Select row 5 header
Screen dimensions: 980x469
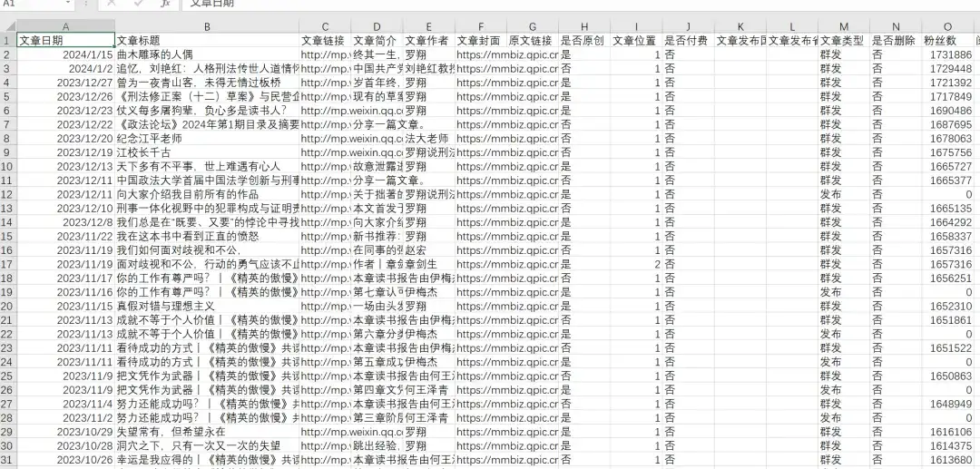coord(8,97)
